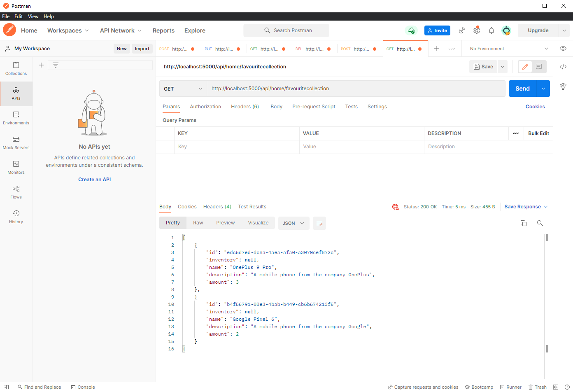This screenshot has width=573, height=392.
Task: Open the Pre-request Script tab
Action: pos(314,107)
